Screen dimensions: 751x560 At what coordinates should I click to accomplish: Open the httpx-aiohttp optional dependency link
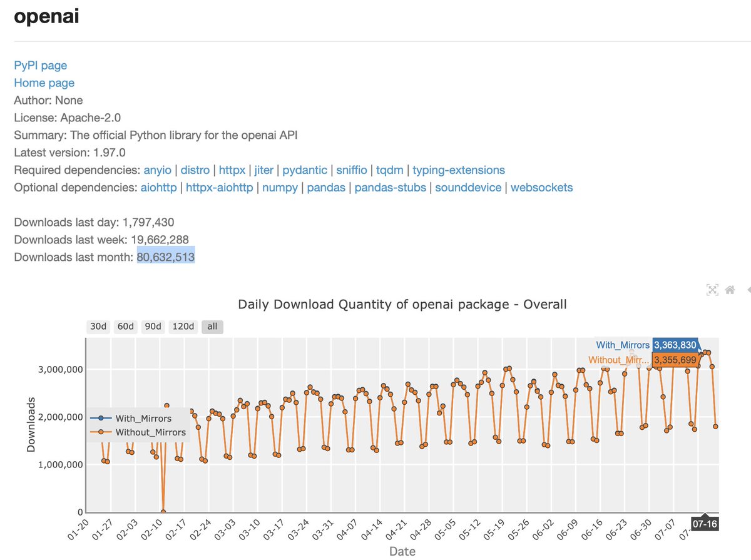click(x=220, y=188)
